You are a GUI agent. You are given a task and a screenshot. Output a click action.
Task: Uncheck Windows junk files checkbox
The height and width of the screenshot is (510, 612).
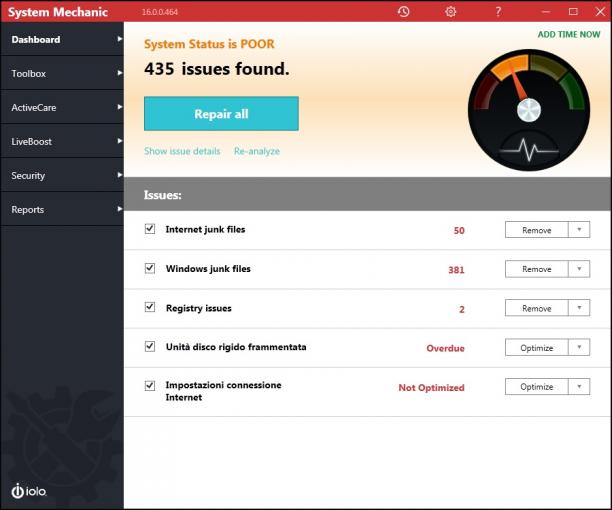tap(150, 268)
